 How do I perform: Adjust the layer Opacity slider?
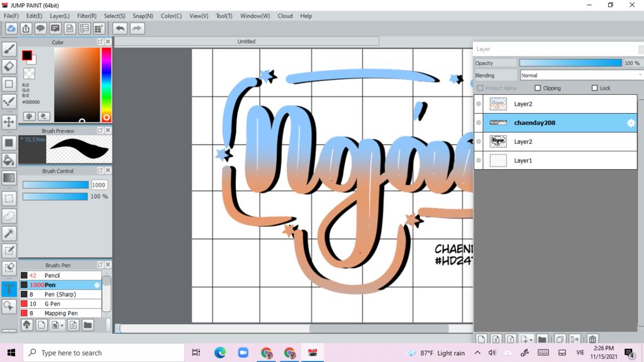coord(570,63)
